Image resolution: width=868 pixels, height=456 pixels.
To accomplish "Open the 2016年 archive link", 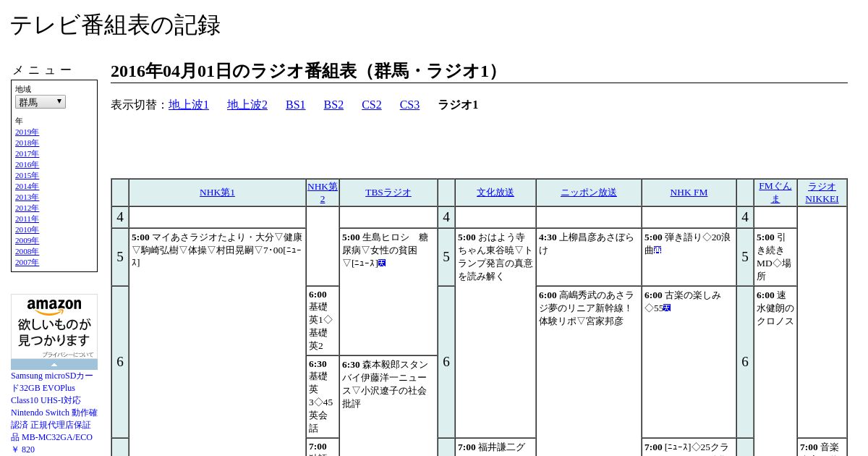I will (27, 164).
